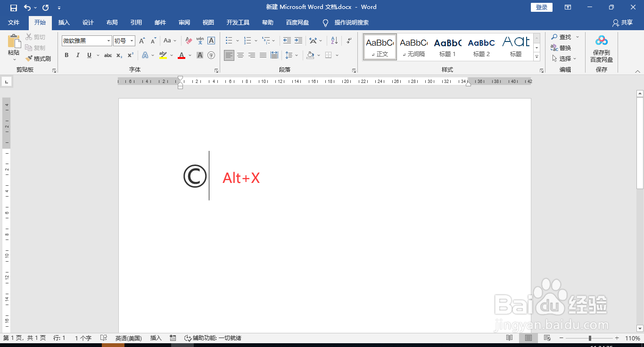Apply Character Border to text
The height and width of the screenshot is (347, 644).
point(211,41)
